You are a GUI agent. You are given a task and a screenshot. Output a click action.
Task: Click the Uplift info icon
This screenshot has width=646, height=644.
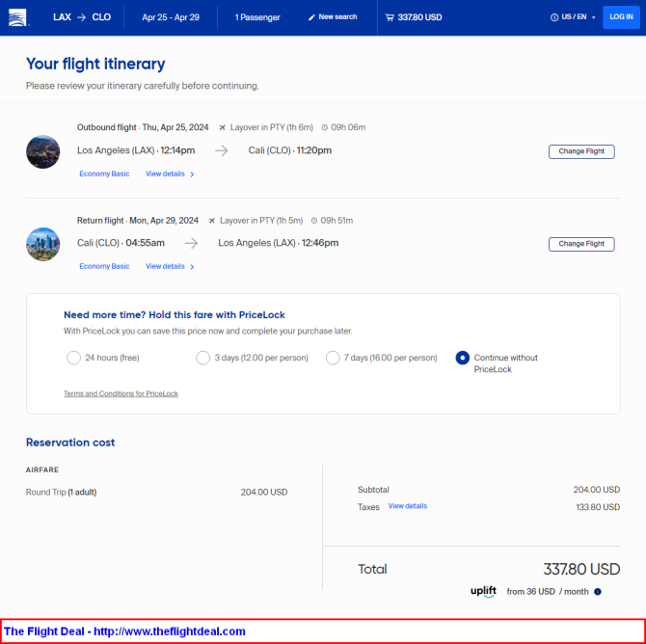598,592
